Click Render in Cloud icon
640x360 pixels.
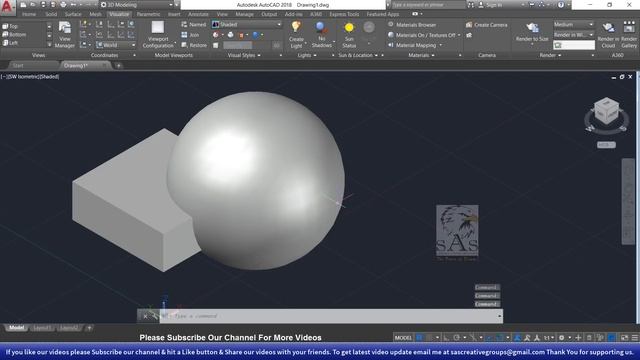click(608, 28)
